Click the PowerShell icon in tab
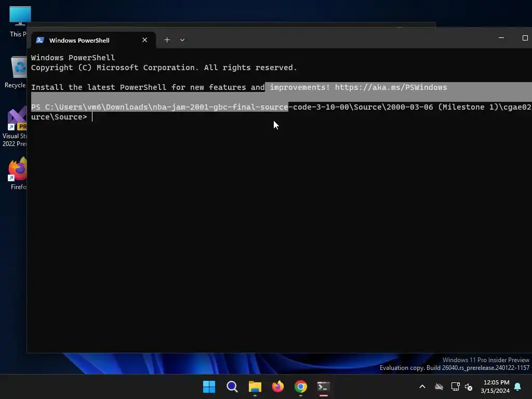 pos(40,40)
